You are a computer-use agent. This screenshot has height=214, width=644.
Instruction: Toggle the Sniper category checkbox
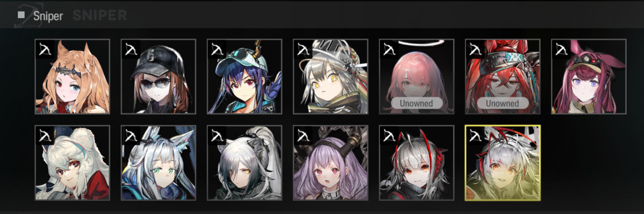21,15
